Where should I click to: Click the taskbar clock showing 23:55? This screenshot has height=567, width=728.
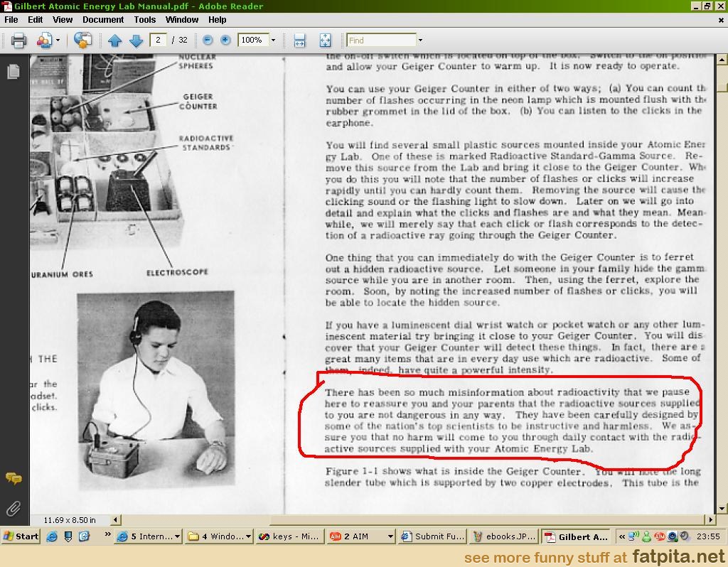tap(708, 536)
